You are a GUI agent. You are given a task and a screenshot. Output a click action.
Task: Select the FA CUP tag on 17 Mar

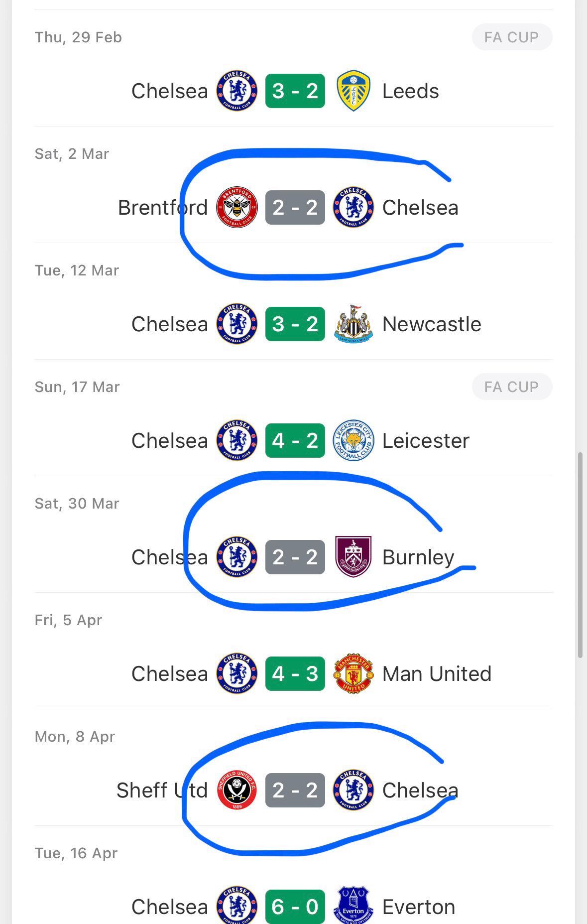512,387
